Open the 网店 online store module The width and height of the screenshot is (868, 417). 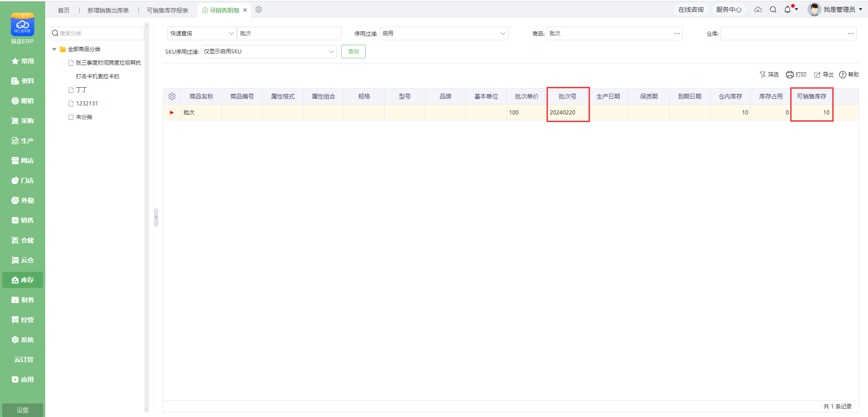click(23, 161)
